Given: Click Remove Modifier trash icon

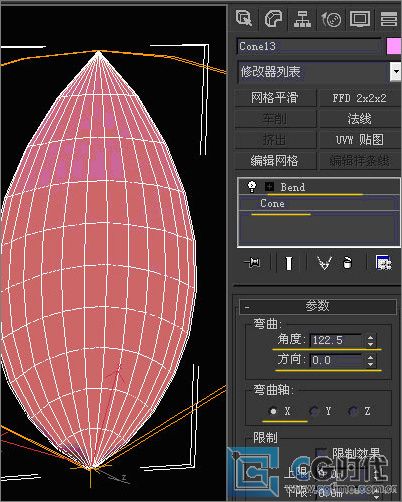Looking at the screenshot, I should click(347, 263).
